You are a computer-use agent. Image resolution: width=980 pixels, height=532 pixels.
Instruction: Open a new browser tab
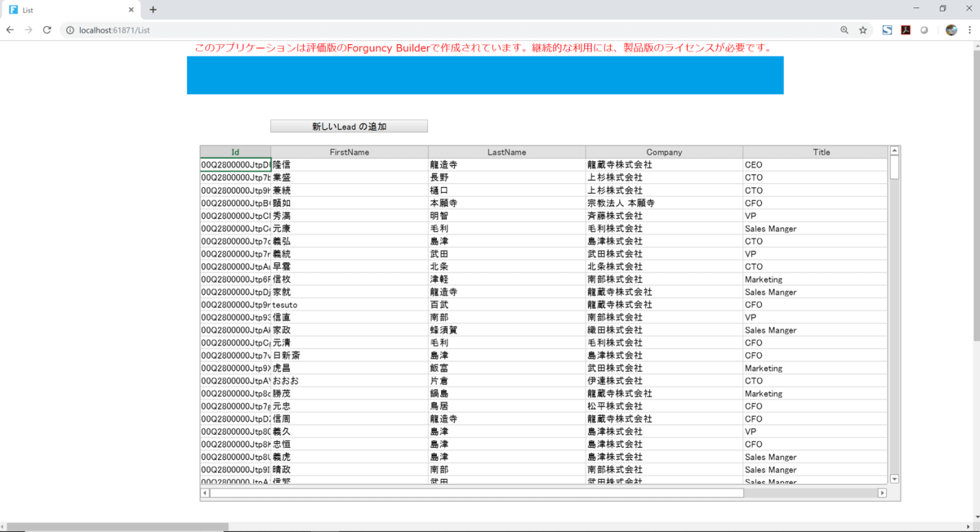[x=153, y=10]
